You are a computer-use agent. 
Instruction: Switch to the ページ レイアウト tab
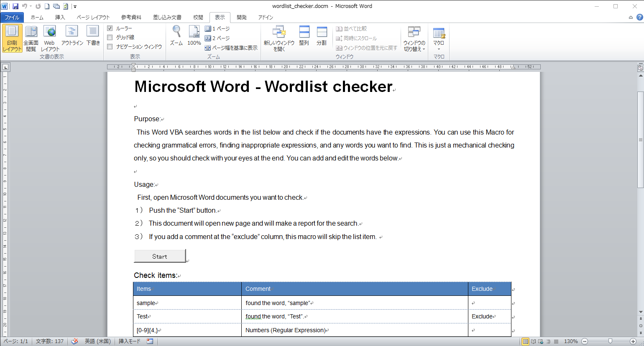pyautogui.click(x=93, y=18)
